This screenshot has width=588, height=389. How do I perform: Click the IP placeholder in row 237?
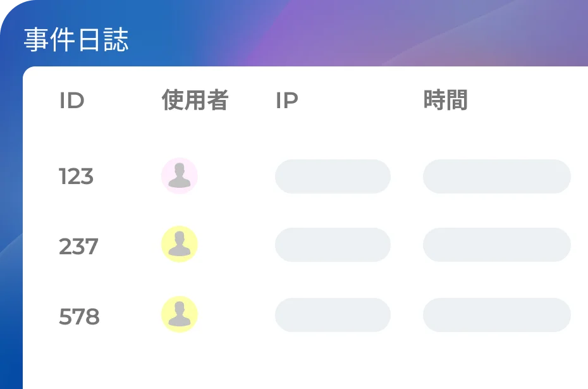[x=333, y=245]
